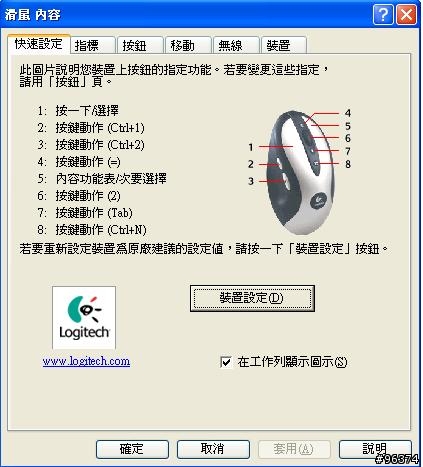Click the 取消 button

point(213,449)
